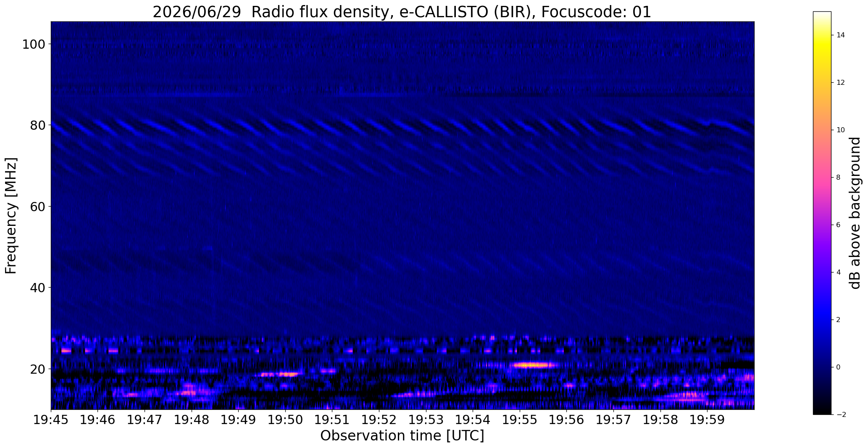Click the plot title mentioning e-CALLISTO (BIR)
868x448 pixels.
pos(402,12)
